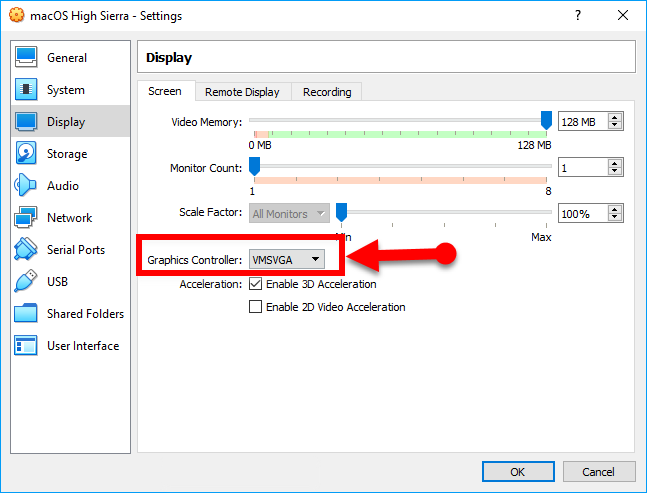The height and width of the screenshot is (493, 647).
Task: Click the Monitor Count value field
Action: coord(582,168)
